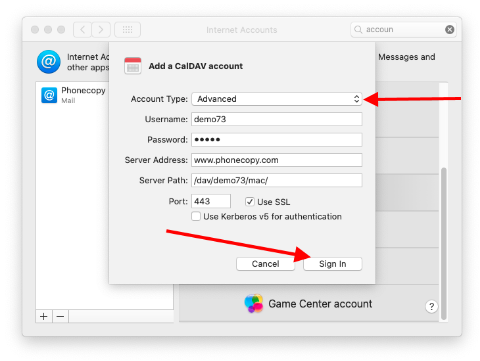Viewport: 480px width, 361px height.
Task: Open the Account Type dropdown
Action: click(x=277, y=99)
